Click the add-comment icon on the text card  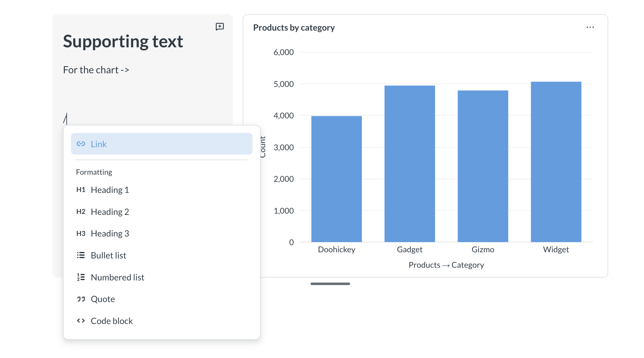coord(220,27)
